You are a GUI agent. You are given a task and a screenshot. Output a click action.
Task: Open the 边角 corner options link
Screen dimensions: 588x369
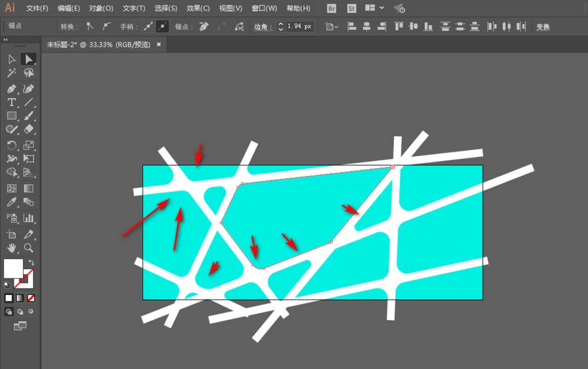[x=263, y=26]
